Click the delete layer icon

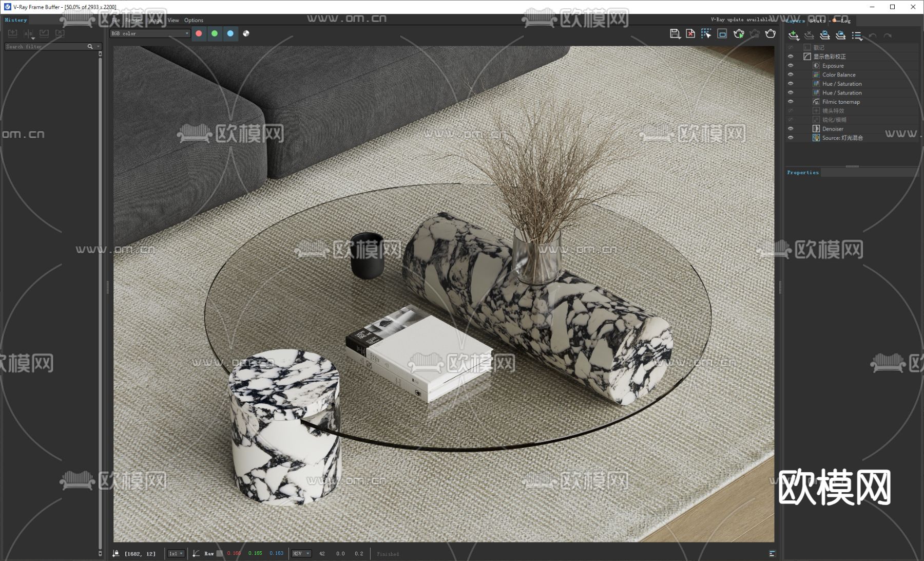tap(809, 35)
